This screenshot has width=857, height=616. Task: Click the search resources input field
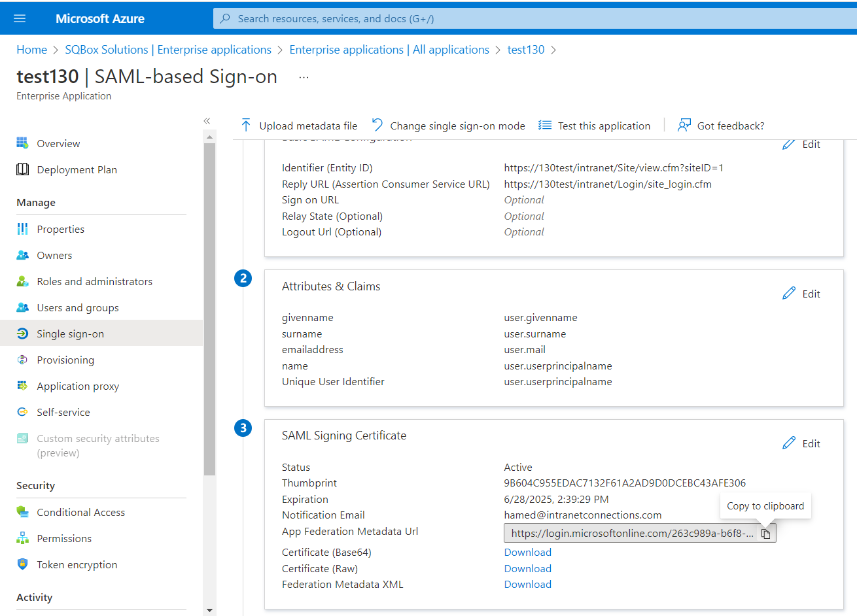click(x=534, y=18)
